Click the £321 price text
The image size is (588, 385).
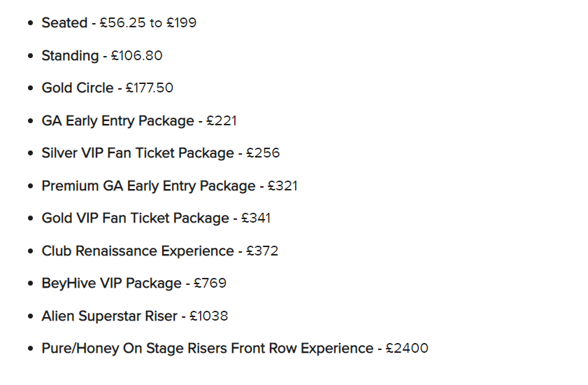coord(282,186)
